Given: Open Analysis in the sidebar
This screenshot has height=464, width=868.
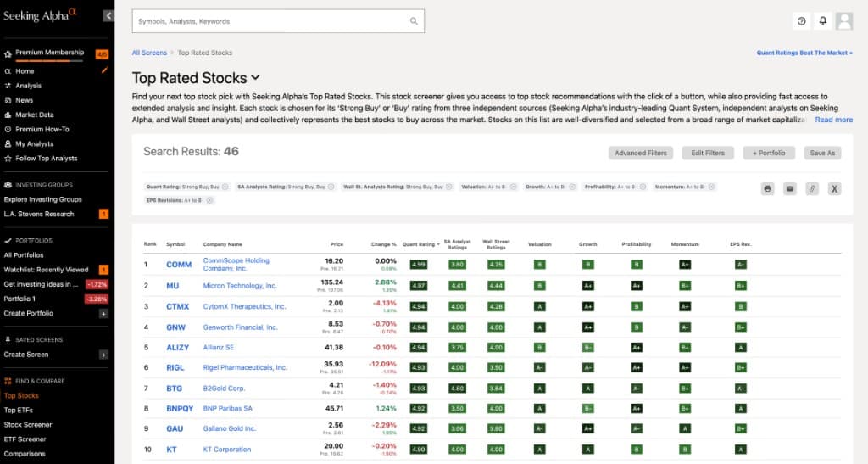Looking at the screenshot, I should 28,86.
